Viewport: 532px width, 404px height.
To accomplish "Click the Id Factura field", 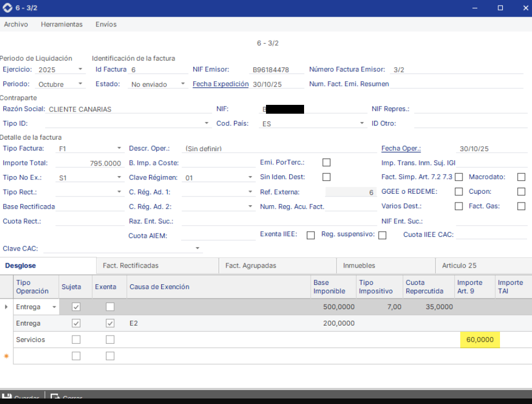I will coord(158,70).
